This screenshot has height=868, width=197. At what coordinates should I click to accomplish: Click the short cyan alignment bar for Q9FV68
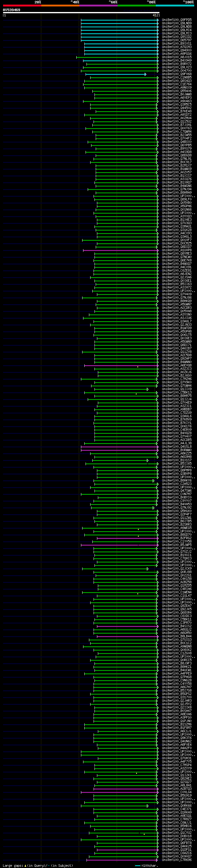pos(116,74)
